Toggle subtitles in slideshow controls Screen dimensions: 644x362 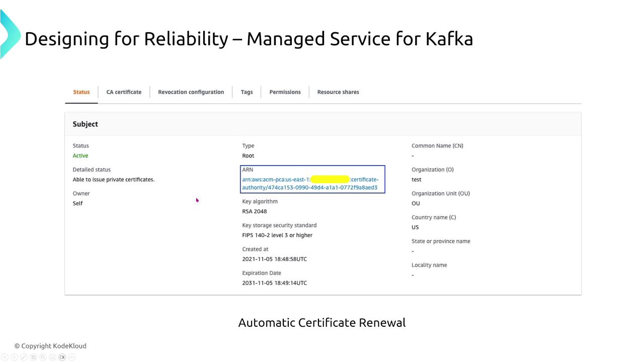(52, 357)
